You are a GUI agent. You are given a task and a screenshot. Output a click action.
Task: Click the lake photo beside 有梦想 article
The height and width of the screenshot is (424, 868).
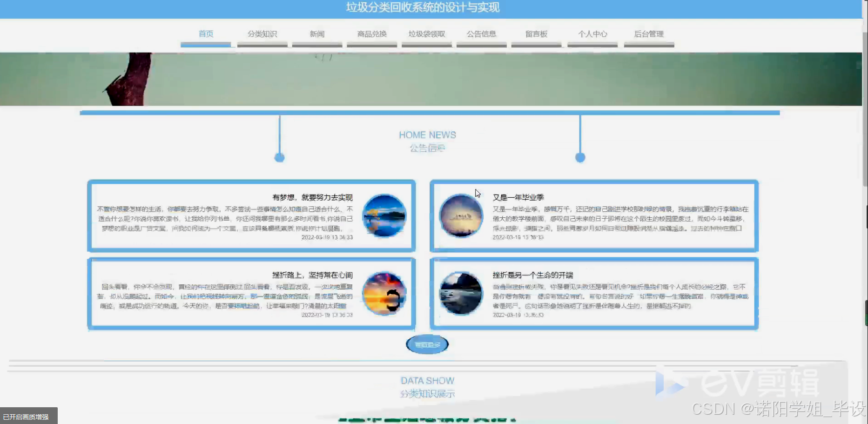click(384, 216)
